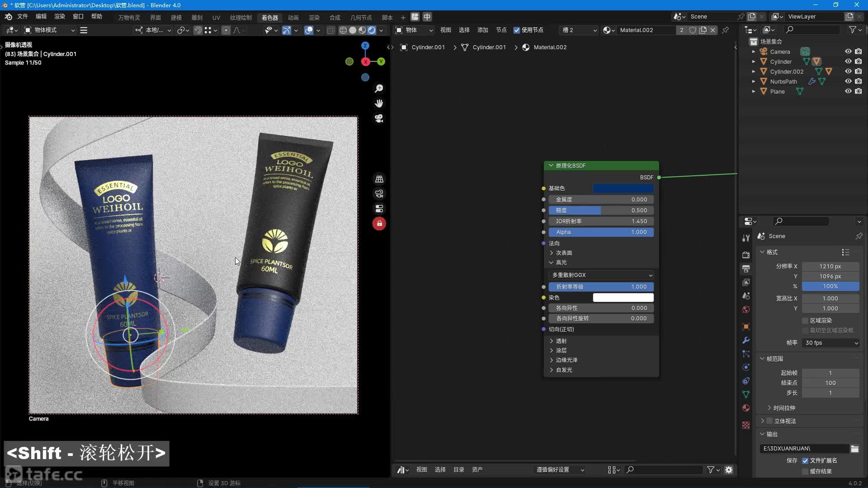Open the Window menu

coord(78,17)
